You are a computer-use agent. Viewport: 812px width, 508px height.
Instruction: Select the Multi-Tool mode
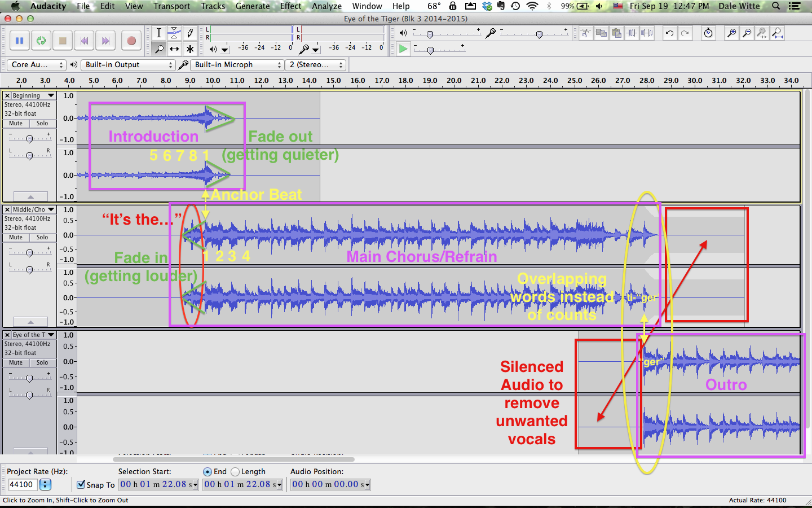coord(190,49)
